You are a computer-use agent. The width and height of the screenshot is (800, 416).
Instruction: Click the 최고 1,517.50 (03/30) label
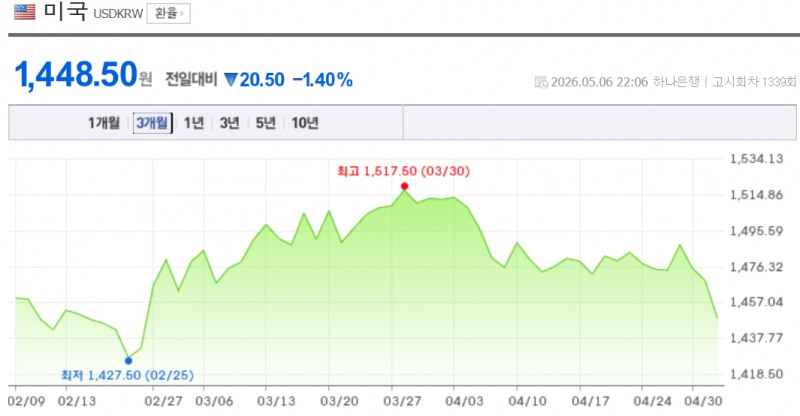tap(403, 171)
